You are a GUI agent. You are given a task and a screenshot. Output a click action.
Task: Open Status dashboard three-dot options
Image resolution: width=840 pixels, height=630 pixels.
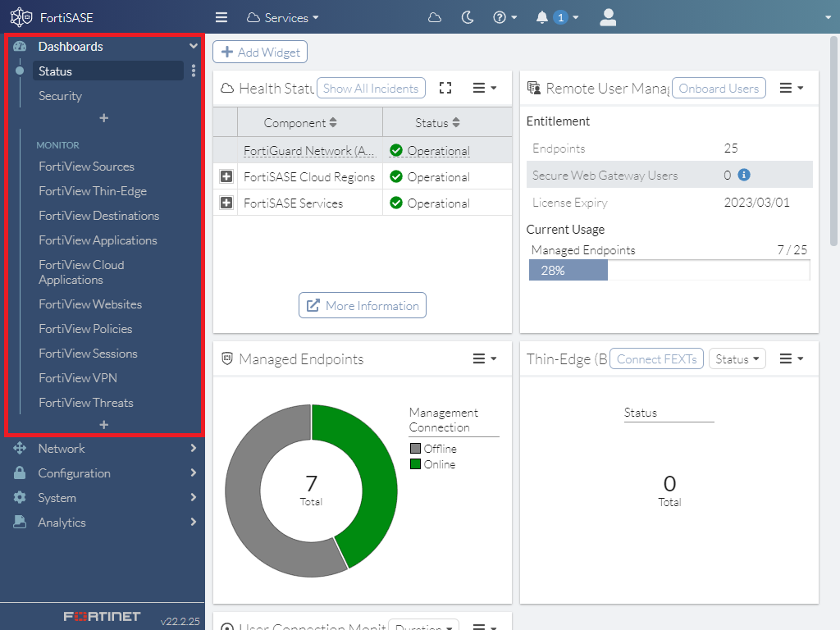(x=194, y=71)
